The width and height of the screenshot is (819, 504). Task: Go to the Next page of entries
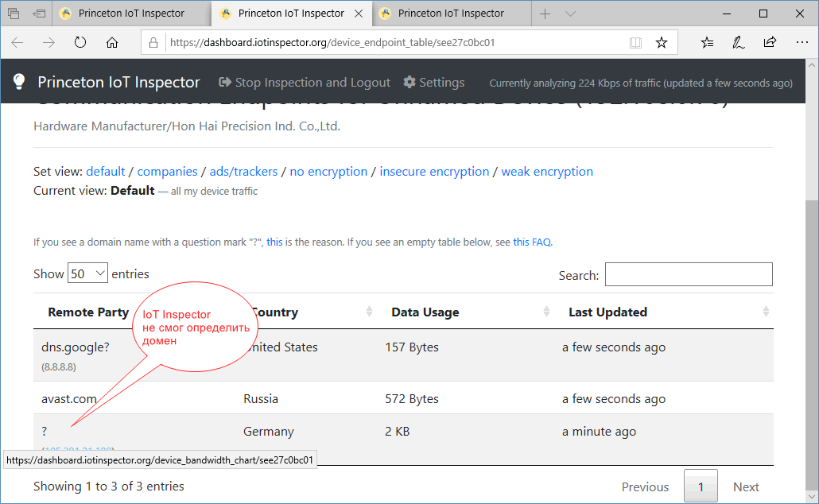(746, 487)
